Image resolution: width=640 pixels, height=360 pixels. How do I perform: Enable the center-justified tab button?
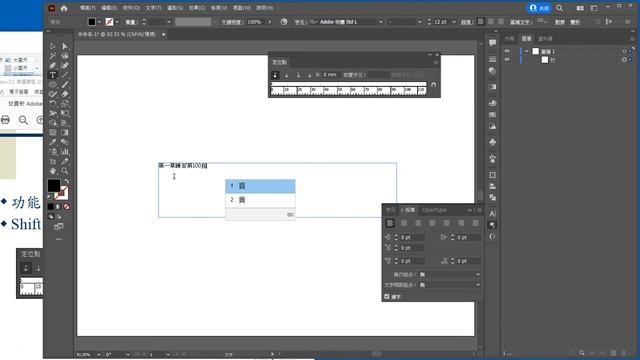(x=287, y=75)
